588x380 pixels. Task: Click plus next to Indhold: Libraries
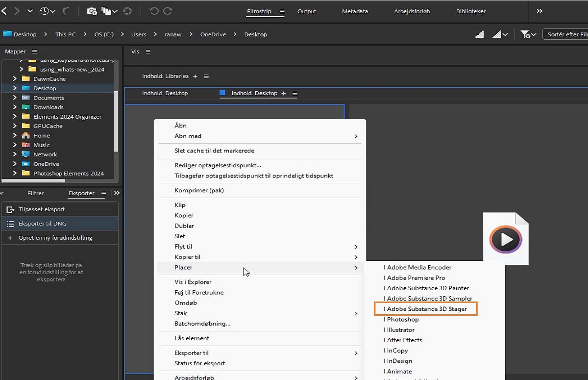pos(195,76)
